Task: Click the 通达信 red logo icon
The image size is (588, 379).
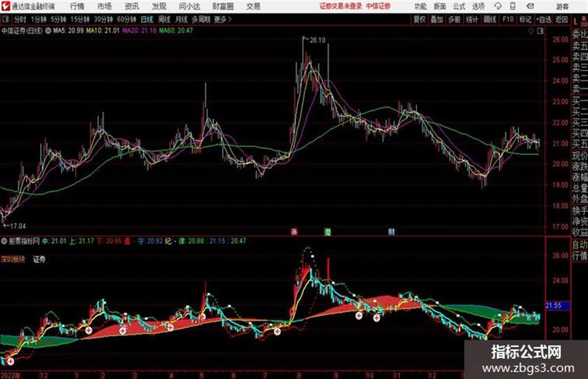Action: pos(6,6)
